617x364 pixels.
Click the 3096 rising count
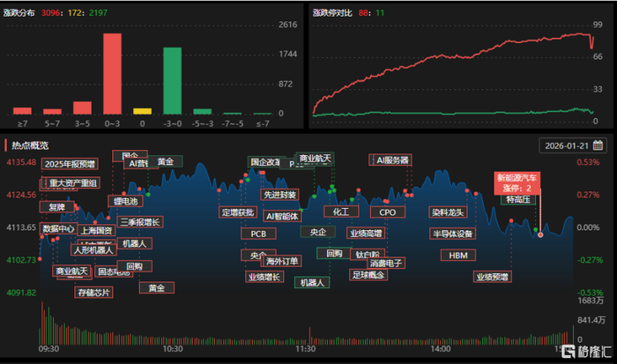coord(50,12)
